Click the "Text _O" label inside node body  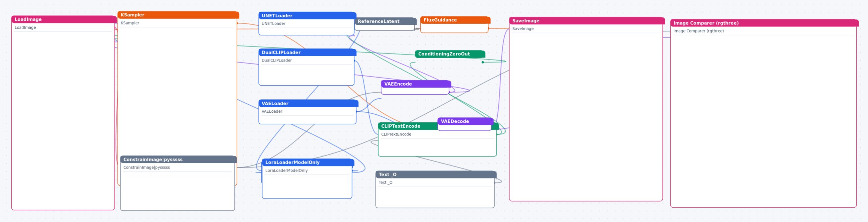pos(385,183)
